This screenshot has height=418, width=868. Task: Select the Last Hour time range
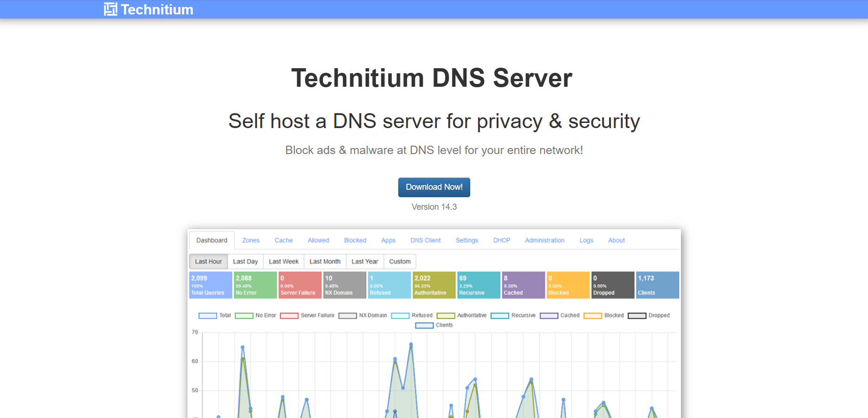(208, 262)
